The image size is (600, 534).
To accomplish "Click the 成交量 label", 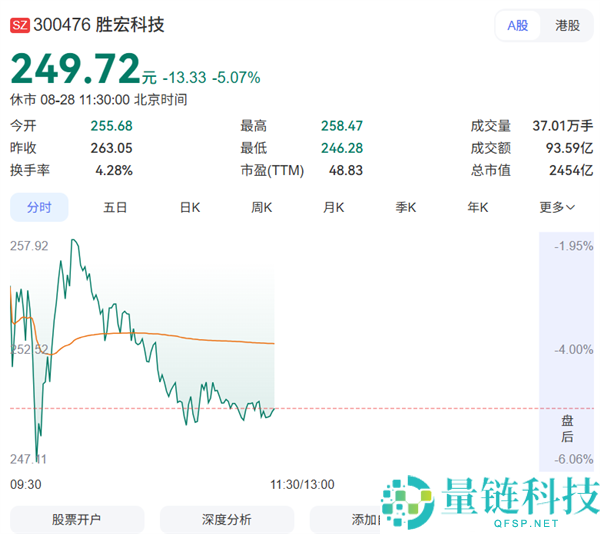I will [x=491, y=126].
